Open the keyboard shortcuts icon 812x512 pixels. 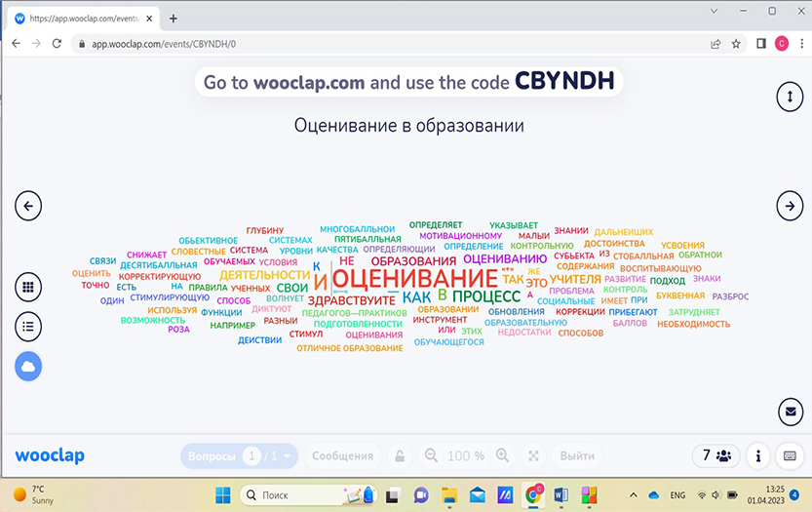click(x=790, y=455)
